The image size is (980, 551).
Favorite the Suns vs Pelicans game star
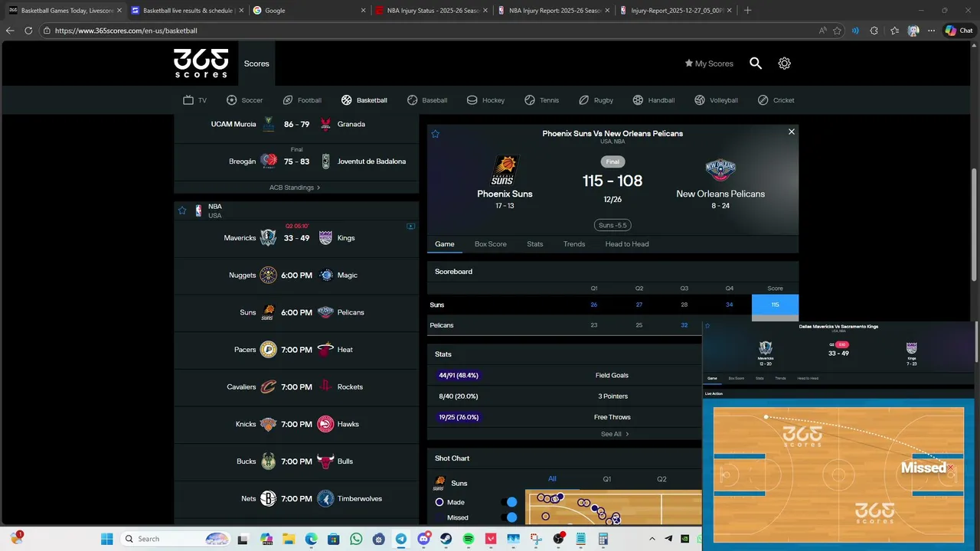(x=436, y=134)
